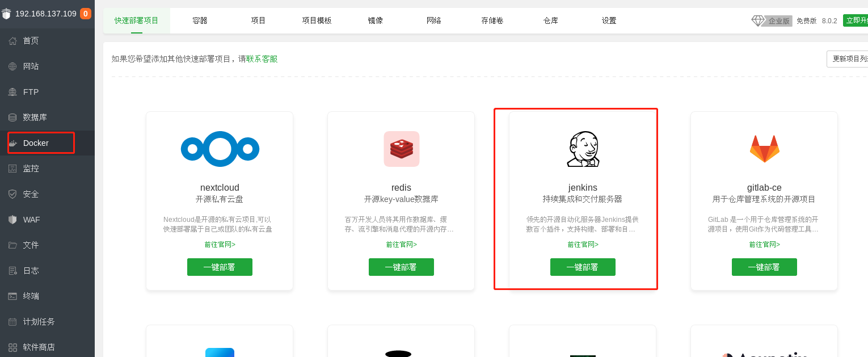Click the 持续集成和交付服务器 subtitle text
Image resolution: width=868 pixels, height=357 pixels.
(x=583, y=199)
